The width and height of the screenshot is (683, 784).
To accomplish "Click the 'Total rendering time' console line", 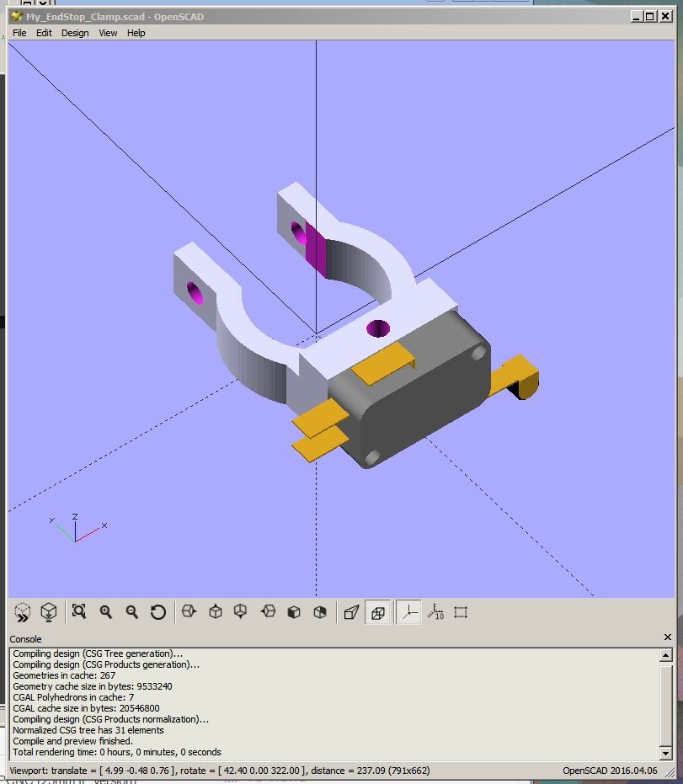I will click(x=117, y=752).
